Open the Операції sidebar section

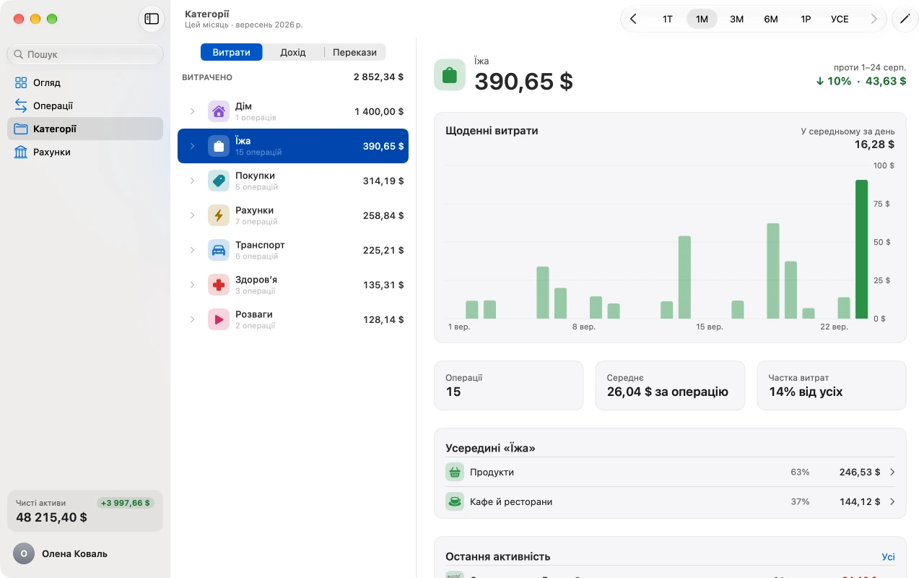[85, 105]
